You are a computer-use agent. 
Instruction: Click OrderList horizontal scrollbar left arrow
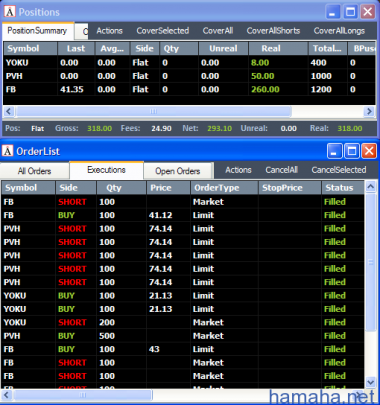[x=7, y=395]
